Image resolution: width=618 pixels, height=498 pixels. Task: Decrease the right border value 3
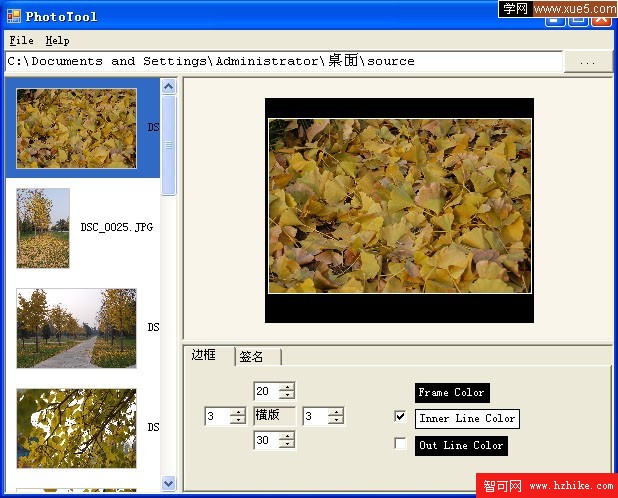(x=335, y=420)
